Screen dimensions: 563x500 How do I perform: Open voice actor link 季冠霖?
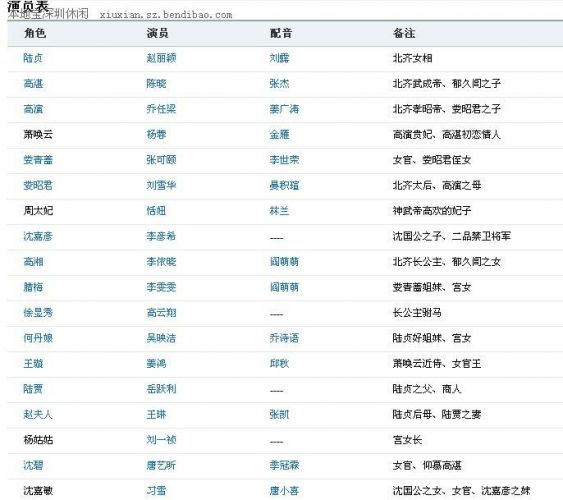284,466
